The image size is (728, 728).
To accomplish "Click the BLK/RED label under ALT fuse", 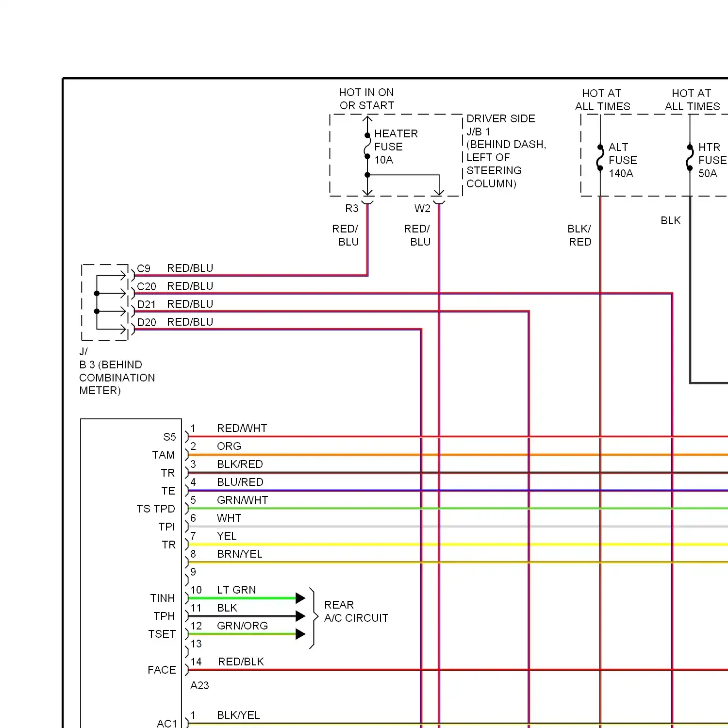I will point(579,235).
